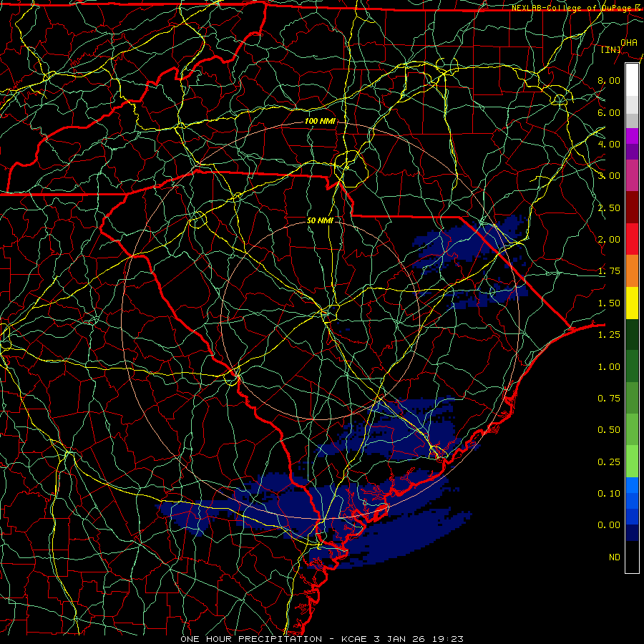
Task: Pick the black ND swatch at scale bottom
Action: point(632,557)
